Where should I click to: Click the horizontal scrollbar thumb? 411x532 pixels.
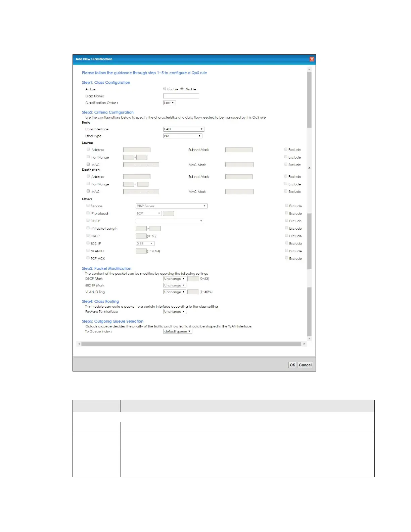(x=191, y=344)
